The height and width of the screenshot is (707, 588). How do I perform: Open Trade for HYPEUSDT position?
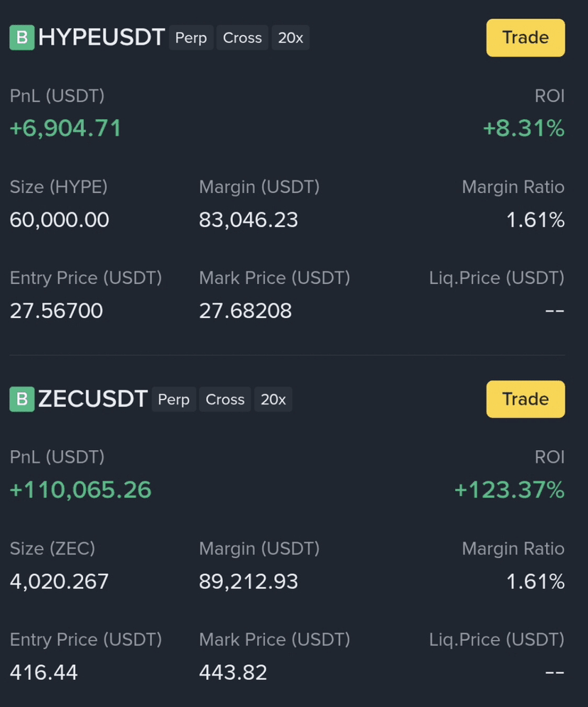point(526,38)
